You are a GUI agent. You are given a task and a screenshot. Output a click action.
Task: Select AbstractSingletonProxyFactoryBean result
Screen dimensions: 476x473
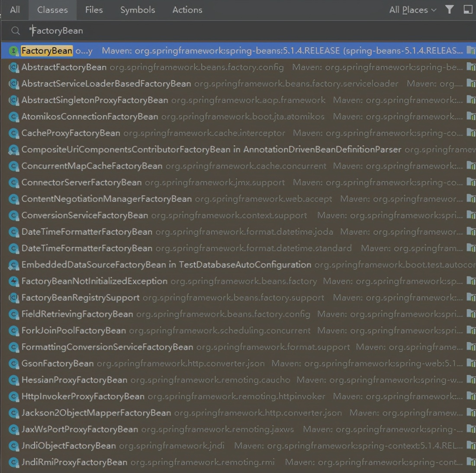238,100
